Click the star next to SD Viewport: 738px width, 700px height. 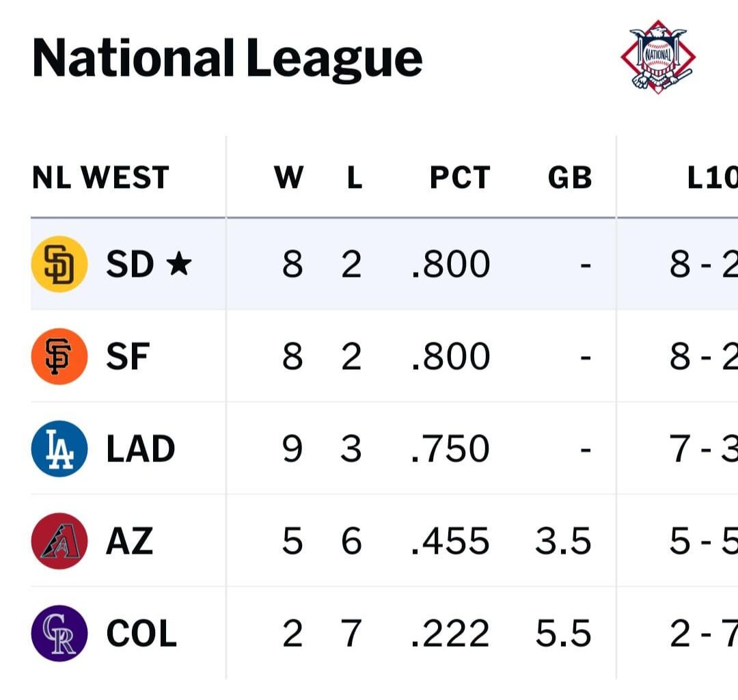click(x=178, y=265)
